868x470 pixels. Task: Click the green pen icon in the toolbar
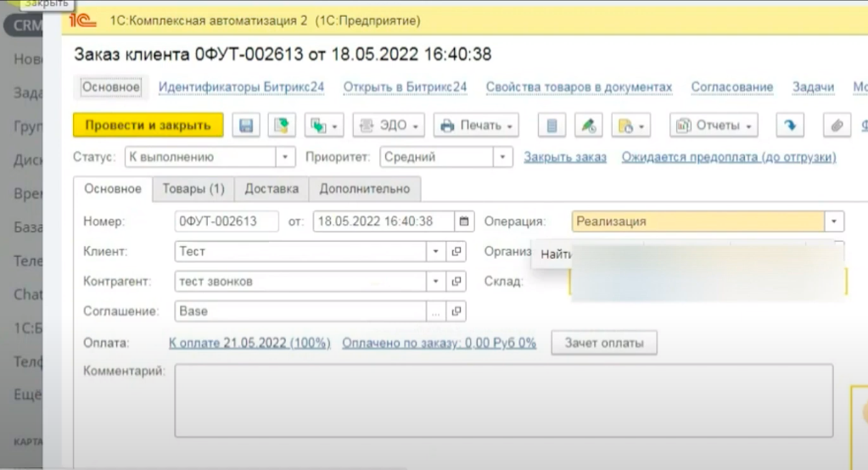point(589,126)
